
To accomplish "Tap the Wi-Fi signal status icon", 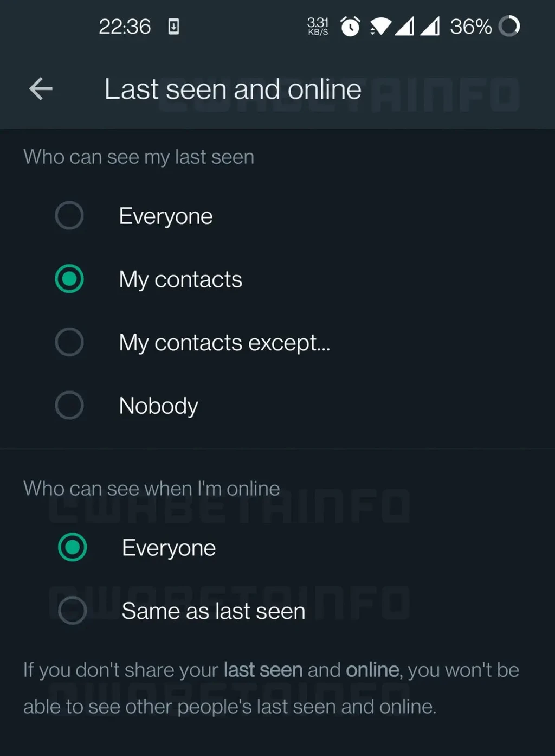I will [x=380, y=26].
